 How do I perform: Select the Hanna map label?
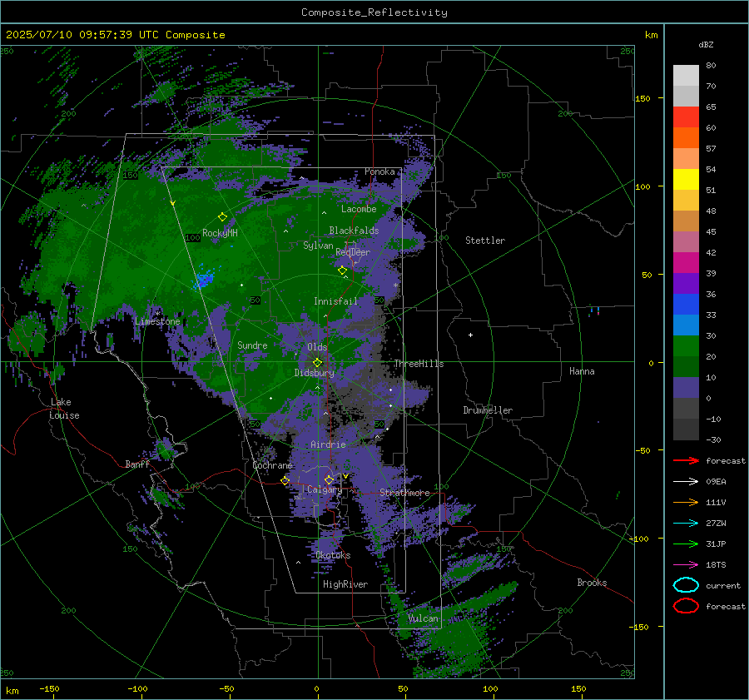coord(582,371)
